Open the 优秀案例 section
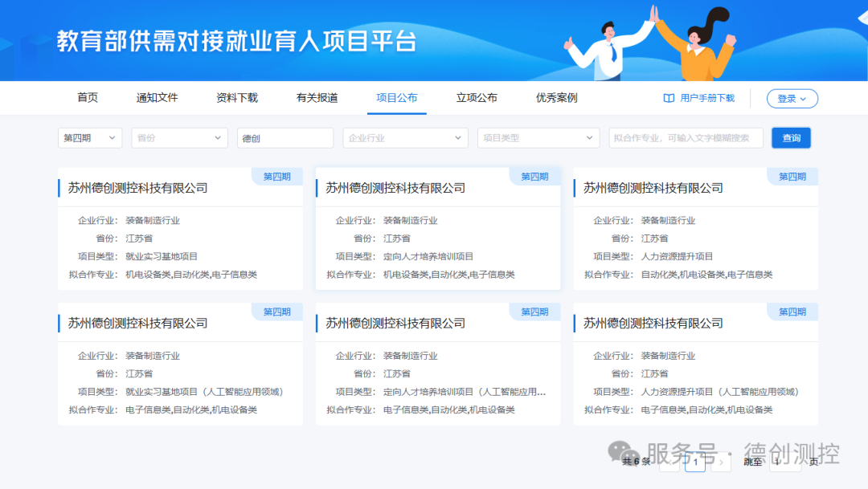868x489 pixels. pos(557,97)
